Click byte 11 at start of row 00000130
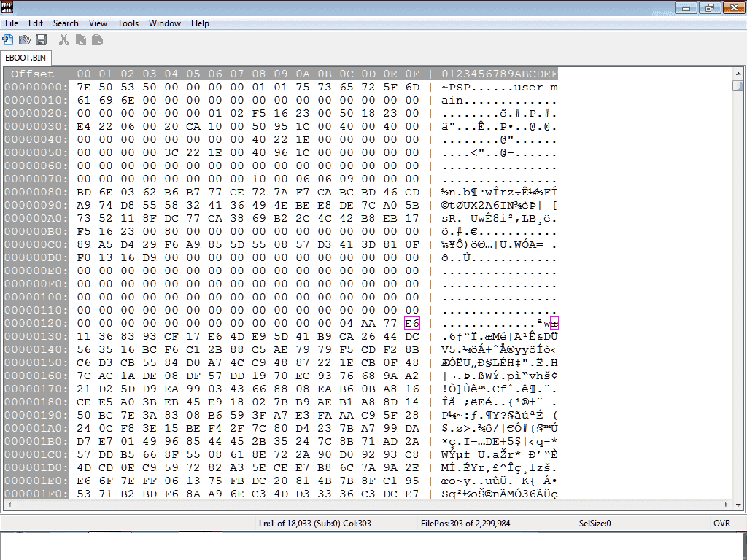747x560 pixels. point(83,337)
